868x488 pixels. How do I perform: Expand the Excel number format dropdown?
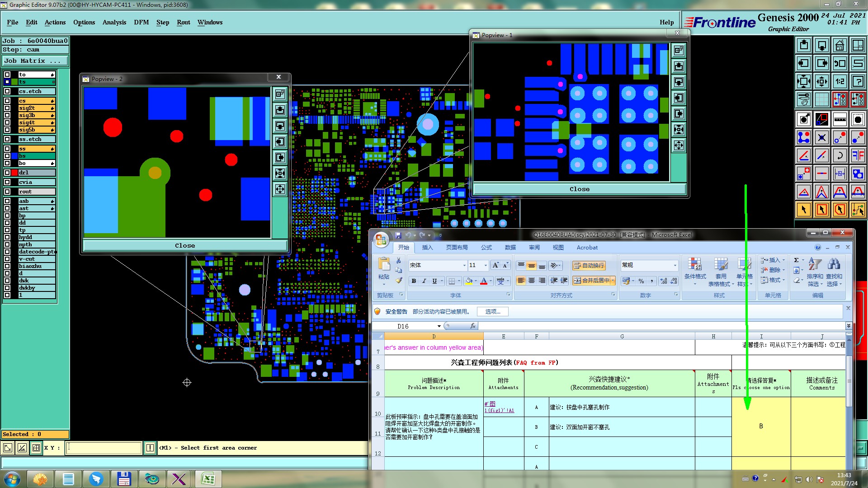coord(675,266)
